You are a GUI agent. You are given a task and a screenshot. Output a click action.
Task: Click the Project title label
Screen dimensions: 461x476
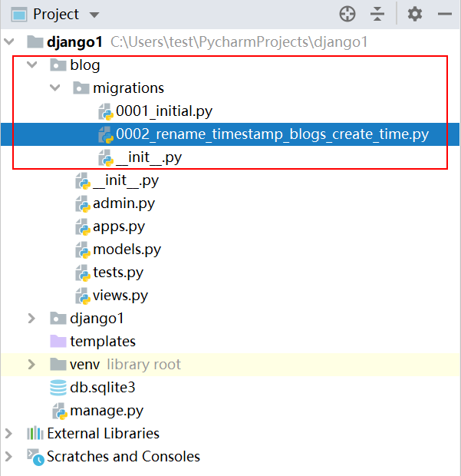56,15
